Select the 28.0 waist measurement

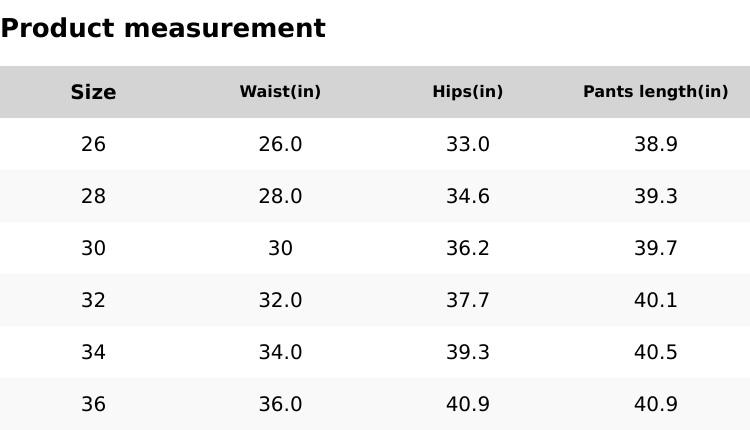(280, 196)
